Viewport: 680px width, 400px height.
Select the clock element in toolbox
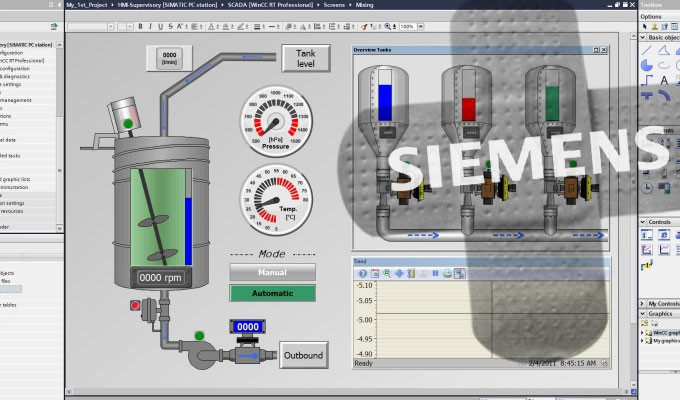click(647, 188)
